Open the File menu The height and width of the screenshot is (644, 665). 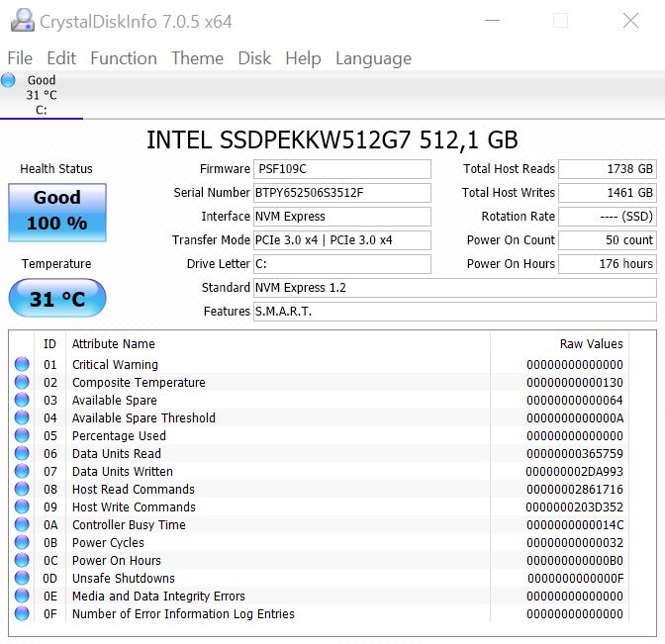pyautogui.click(x=20, y=58)
